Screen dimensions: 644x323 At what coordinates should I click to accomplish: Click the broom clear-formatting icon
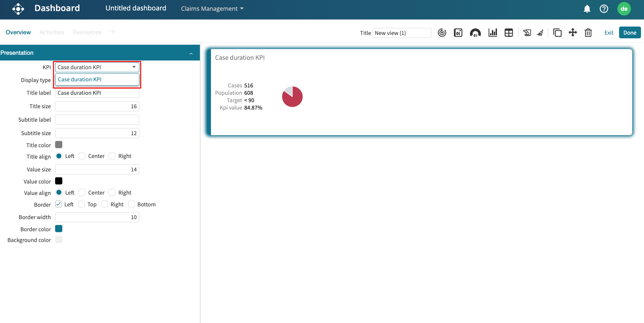click(540, 33)
